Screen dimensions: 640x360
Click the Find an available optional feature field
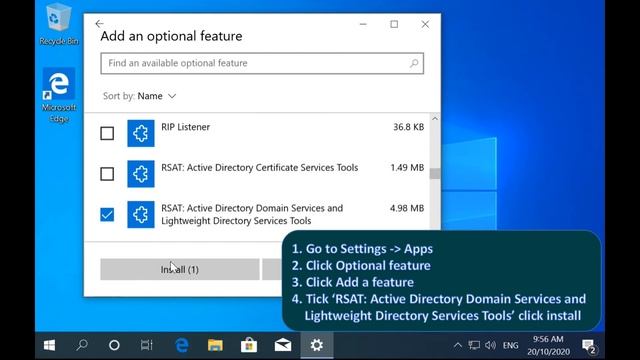[262, 63]
